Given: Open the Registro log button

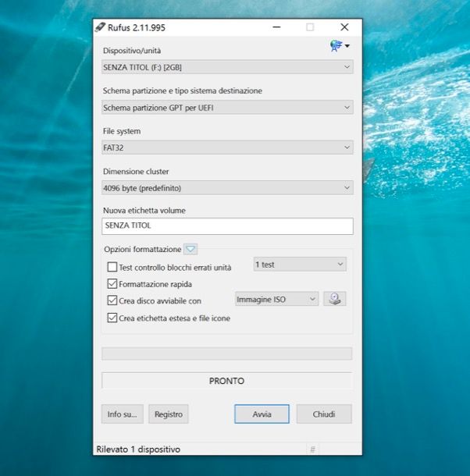Looking at the screenshot, I should point(169,414).
